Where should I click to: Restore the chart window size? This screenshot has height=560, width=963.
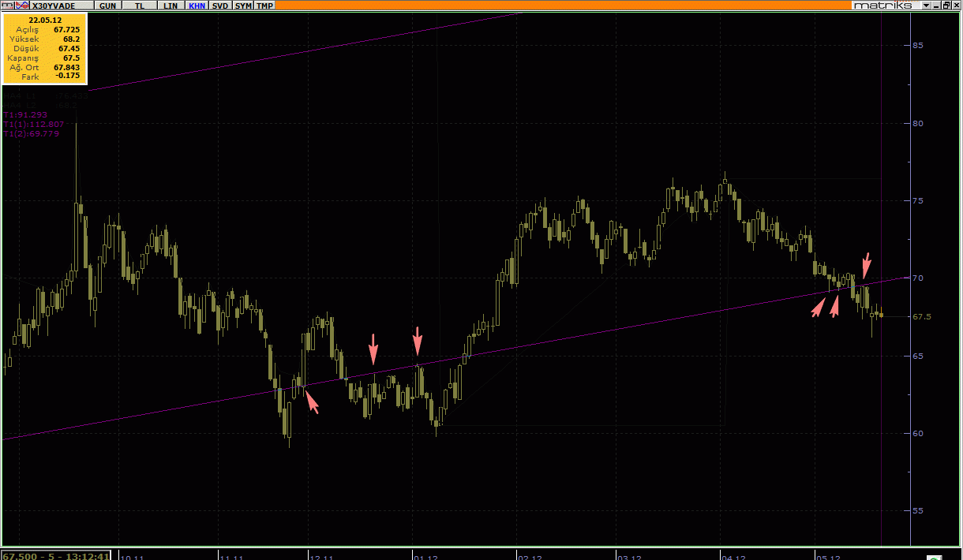[946, 6]
